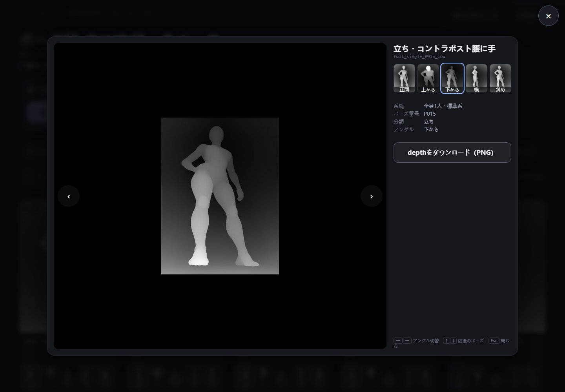Click the アングル value 下から
This screenshot has height=392, width=565.
(x=431, y=129)
